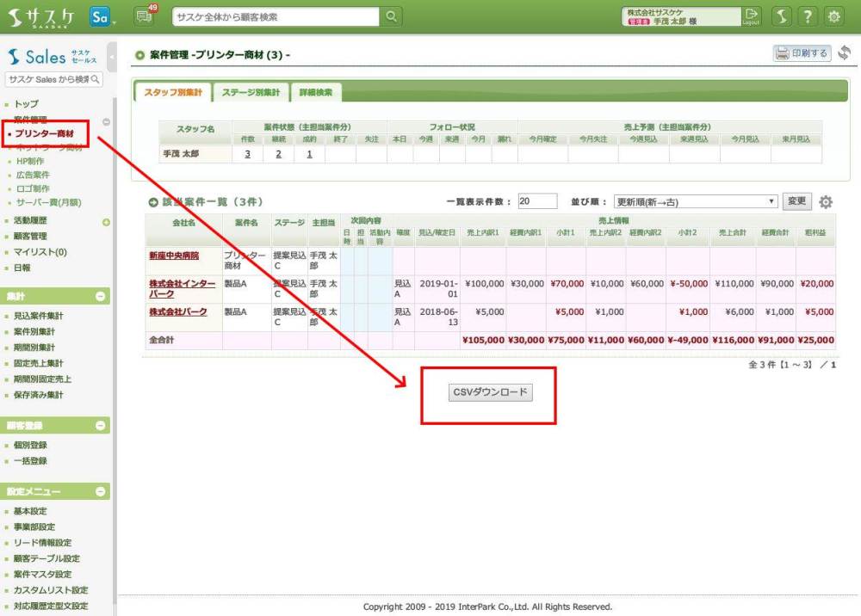The width and height of the screenshot is (861, 616).
Task: Click the header S logo icon button
Action: click(x=782, y=16)
